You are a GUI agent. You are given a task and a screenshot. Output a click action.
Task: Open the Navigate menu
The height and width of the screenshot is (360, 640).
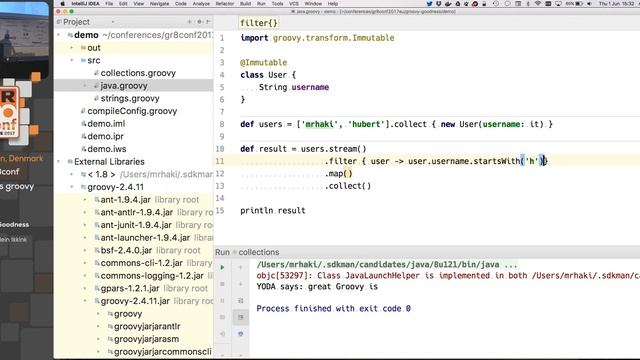pos(159,4)
